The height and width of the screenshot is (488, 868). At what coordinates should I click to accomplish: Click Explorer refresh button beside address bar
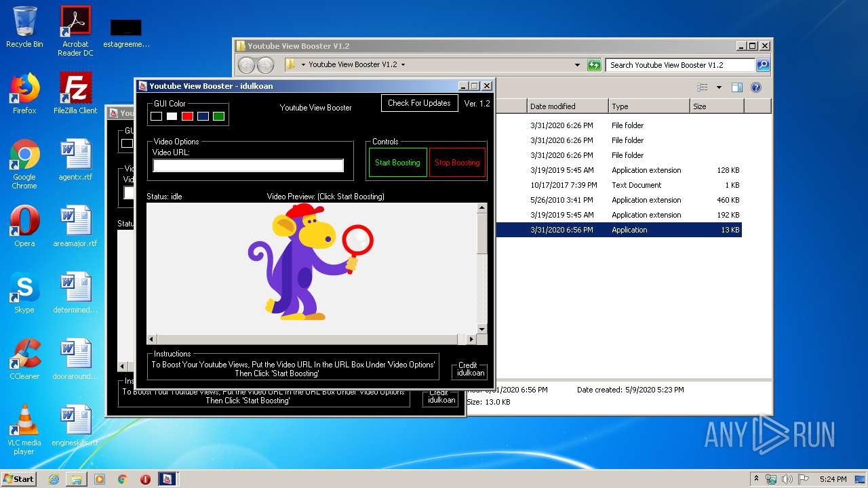pyautogui.click(x=594, y=65)
